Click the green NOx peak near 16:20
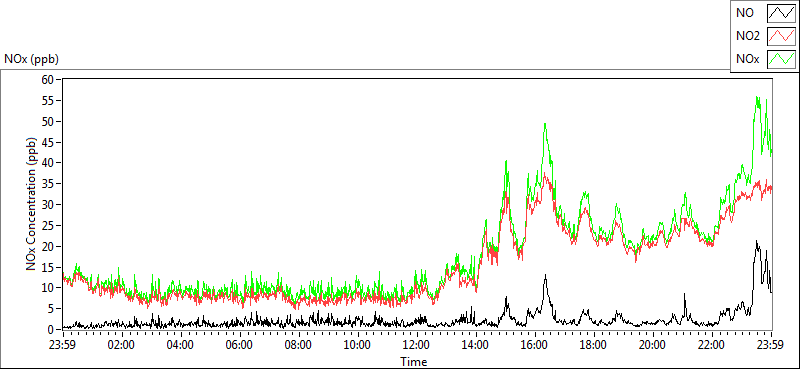 click(x=545, y=124)
